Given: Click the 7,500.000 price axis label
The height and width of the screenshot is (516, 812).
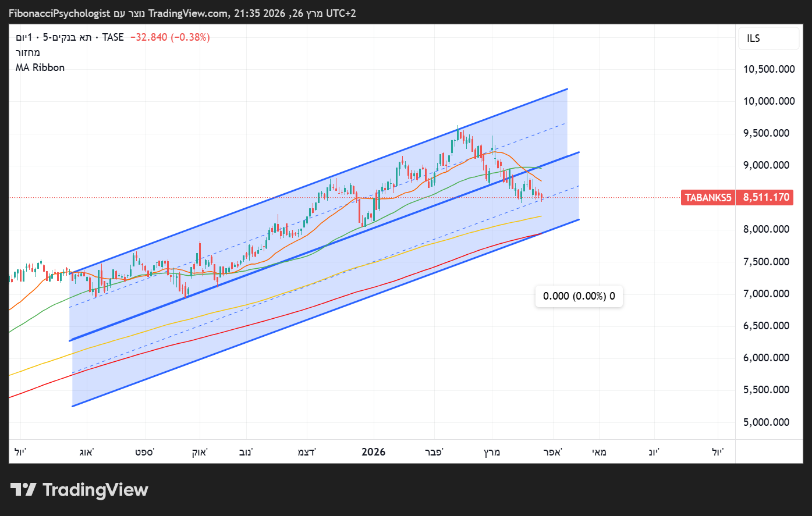Looking at the screenshot, I should click(767, 262).
